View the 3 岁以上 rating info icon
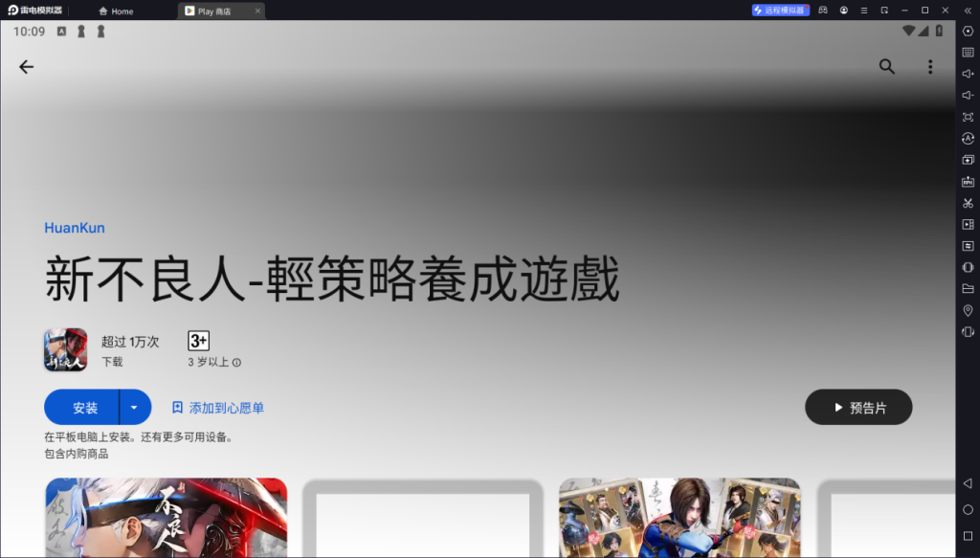 [237, 363]
